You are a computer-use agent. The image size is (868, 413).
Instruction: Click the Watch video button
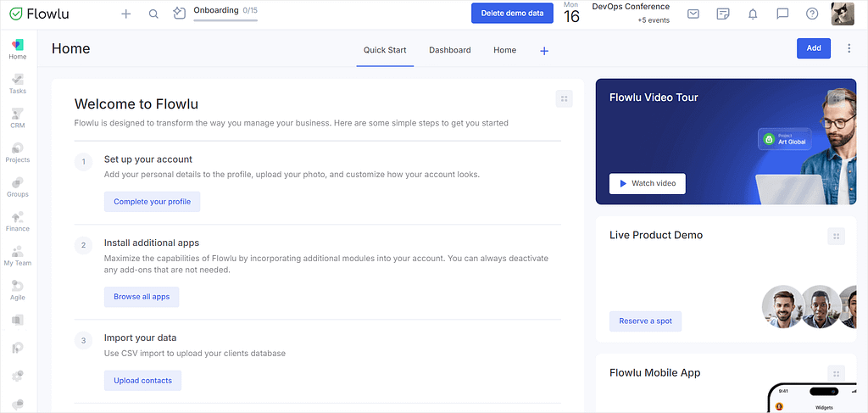(647, 183)
